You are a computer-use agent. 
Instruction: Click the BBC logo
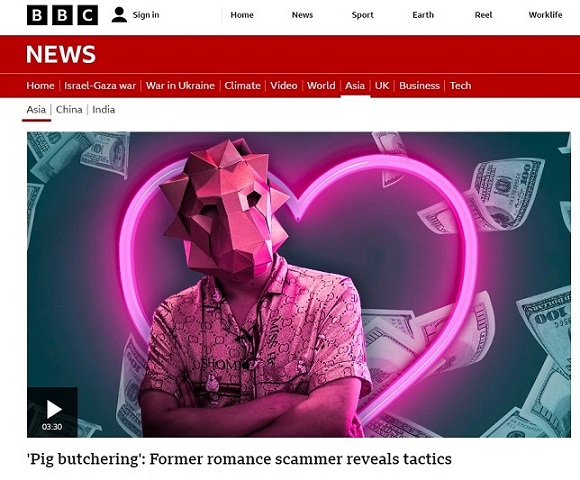click(x=62, y=15)
